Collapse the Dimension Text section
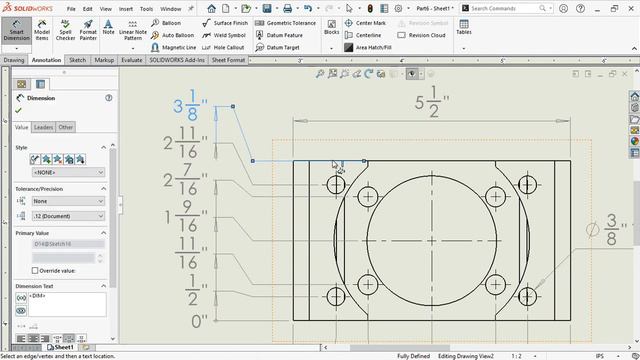The height and width of the screenshot is (360, 640). tap(103, 286)
